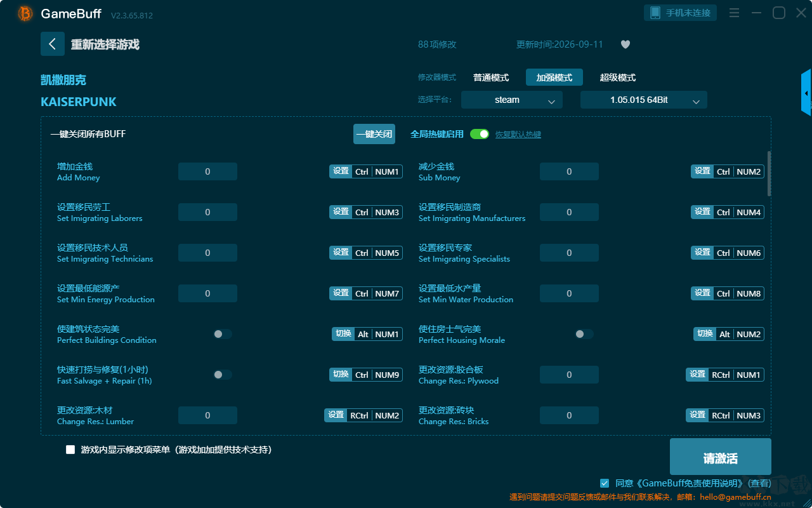
Task: Click the '更新时间:2026-09-11' text
Action: [560, 44]
